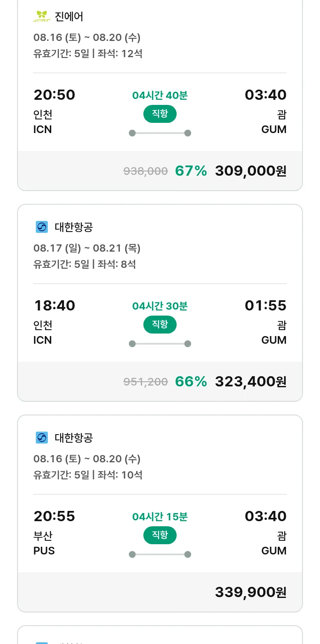Click the crossed-out 938,000 original price
Image resolution: width=320 pixels, height=644 pixels.
145,171
